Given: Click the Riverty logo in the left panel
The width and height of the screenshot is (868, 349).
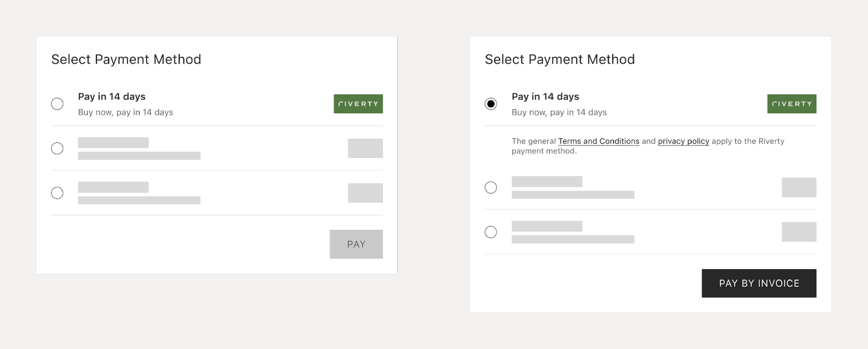Looking at the screenshot, I should [x=358, y=104].
